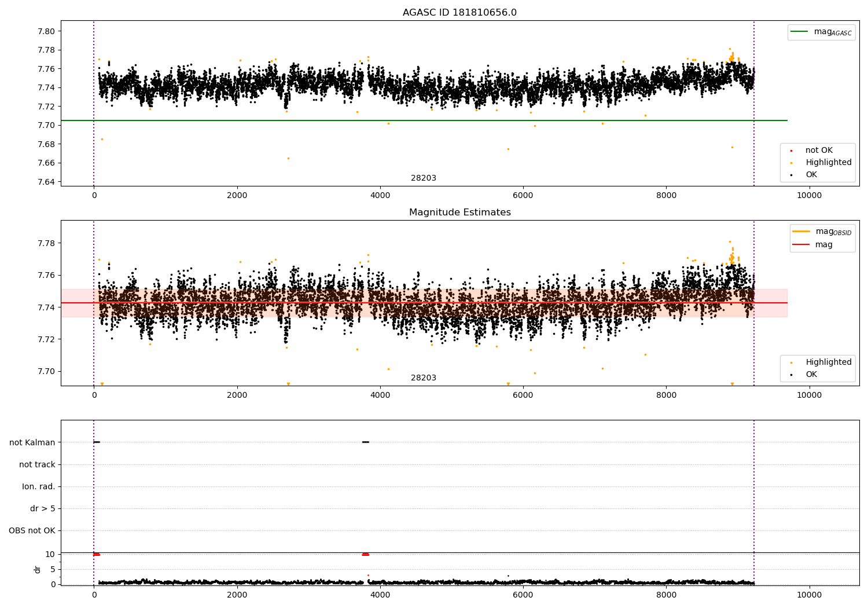Screen dimensions: 868x608
Task: Click the 'dr' y-axis label
Action: [x=38, y=569]
